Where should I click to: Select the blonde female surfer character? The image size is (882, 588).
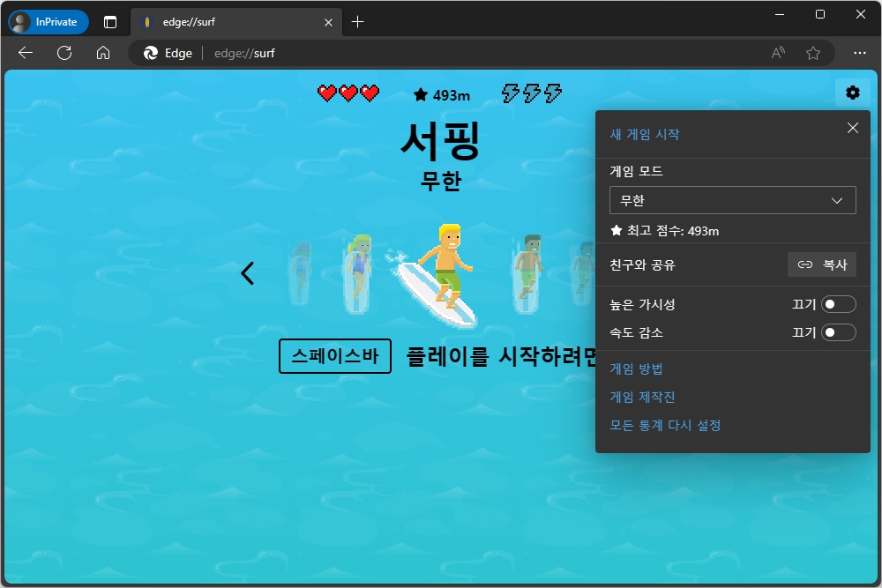[x=358, y=273]
